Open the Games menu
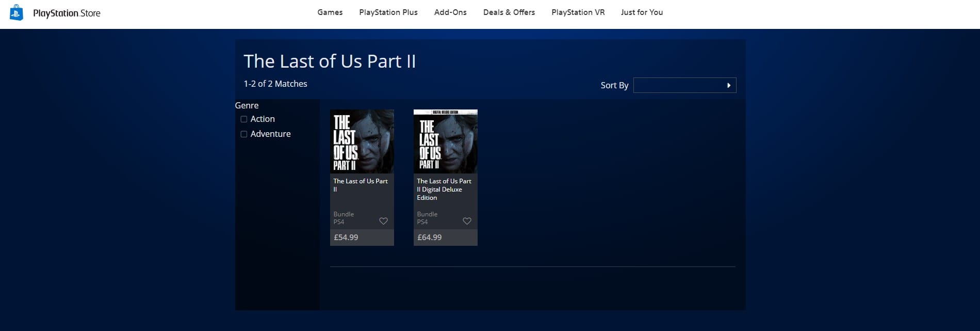Screen dimensions: 980x331 tap(330, 12)
